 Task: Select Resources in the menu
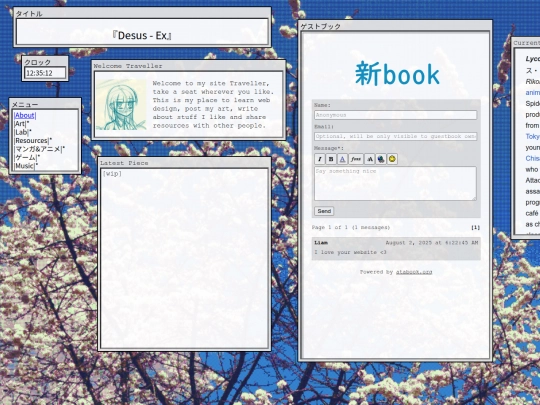[32, 141]
